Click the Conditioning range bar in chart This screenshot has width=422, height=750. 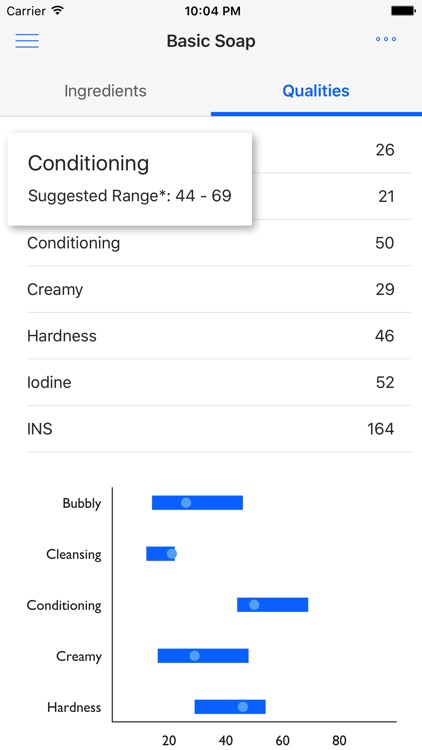click(273, 605)
